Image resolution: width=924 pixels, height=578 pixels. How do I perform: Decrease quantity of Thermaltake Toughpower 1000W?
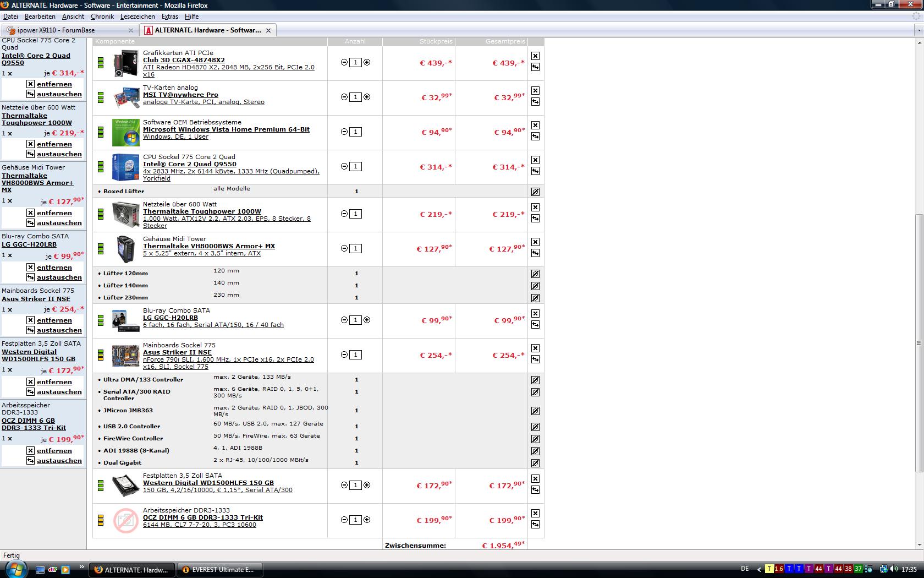click(x=344, y=214)
